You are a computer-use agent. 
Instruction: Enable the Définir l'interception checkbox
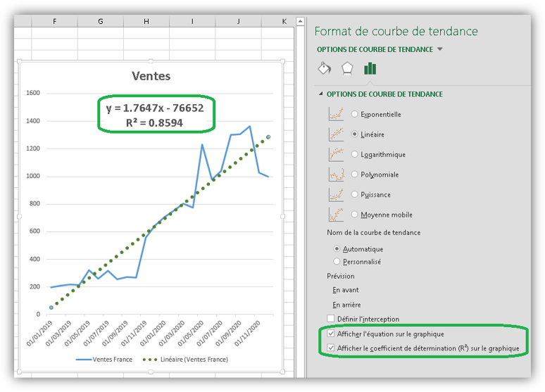click(330, 319)
